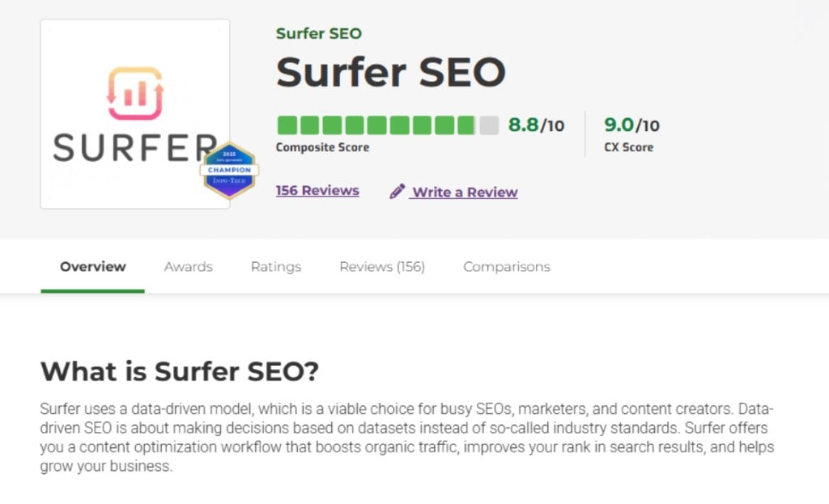This screenshot has height=504, width=829.
Task: Click the green composite score rating bar
Action: click(376, 125)
